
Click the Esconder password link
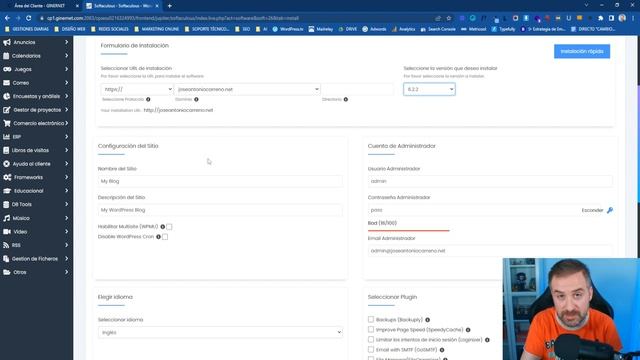click(x=592, y=210)
